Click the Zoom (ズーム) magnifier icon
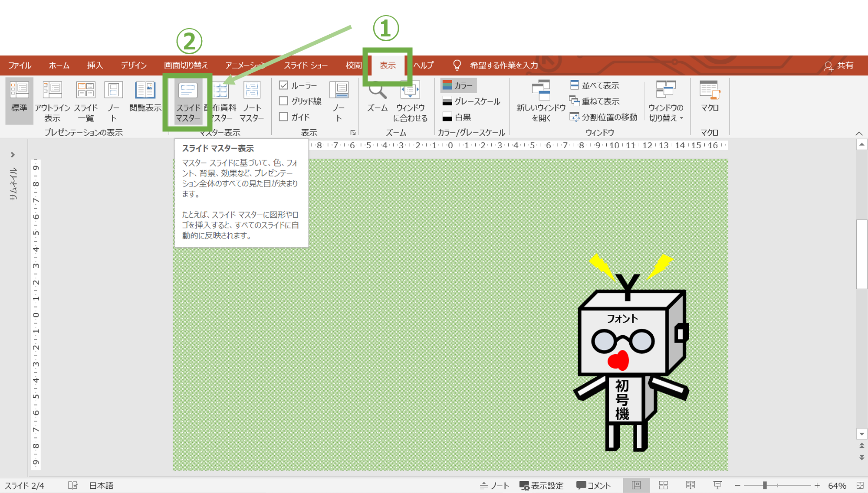Viewport: 868px width, 493px height. click(377, 91)
